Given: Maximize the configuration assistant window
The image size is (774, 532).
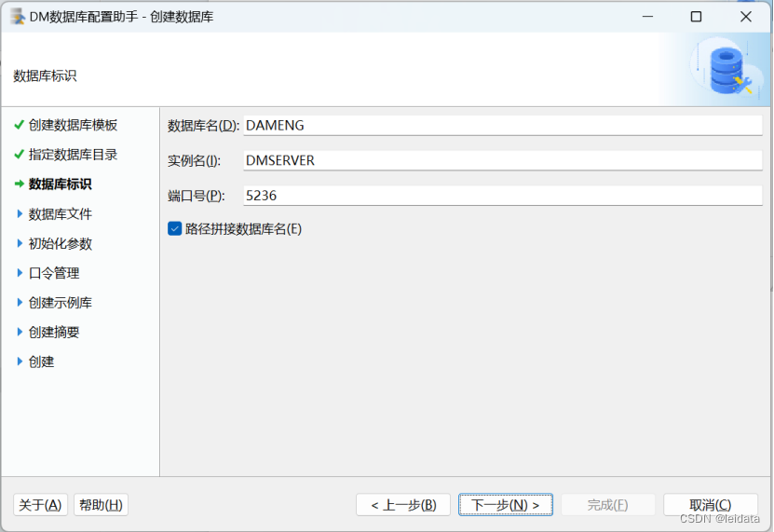Looking at the screenshot, I should (x=696, y=17).
